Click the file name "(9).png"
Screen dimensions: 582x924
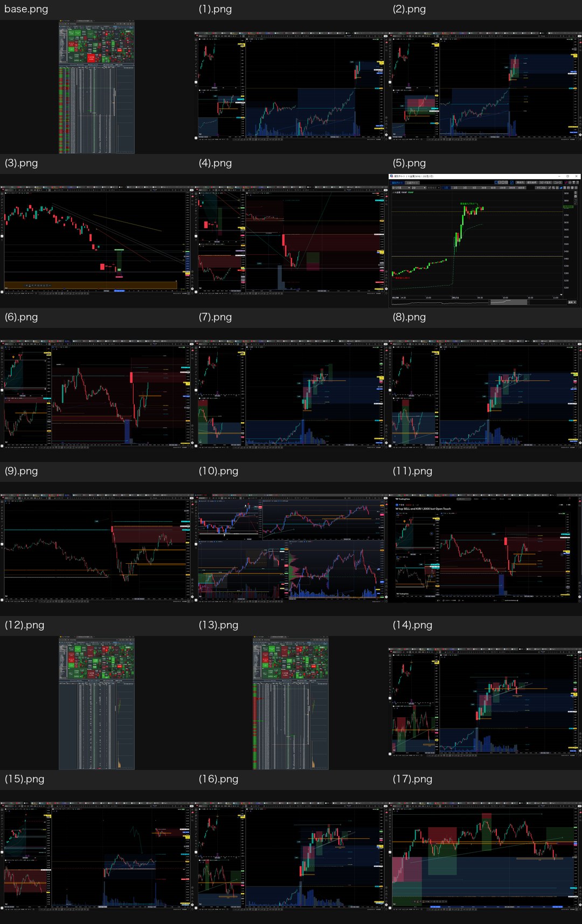[x=21, y=471]
